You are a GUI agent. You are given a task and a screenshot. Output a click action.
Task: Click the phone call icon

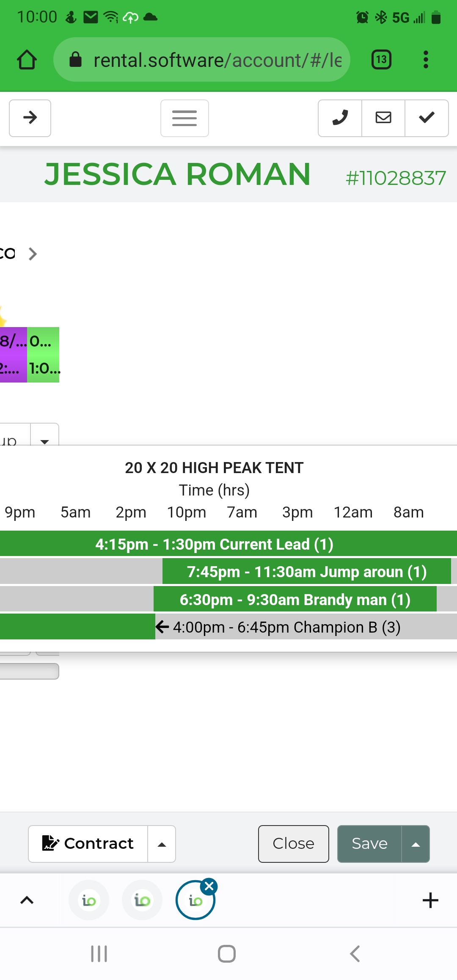(x=340, y=118)
